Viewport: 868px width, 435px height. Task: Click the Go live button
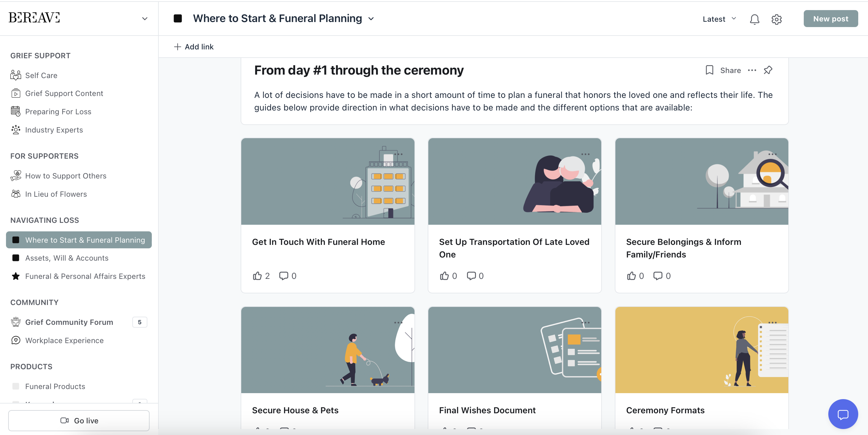(x=79, y=420)
